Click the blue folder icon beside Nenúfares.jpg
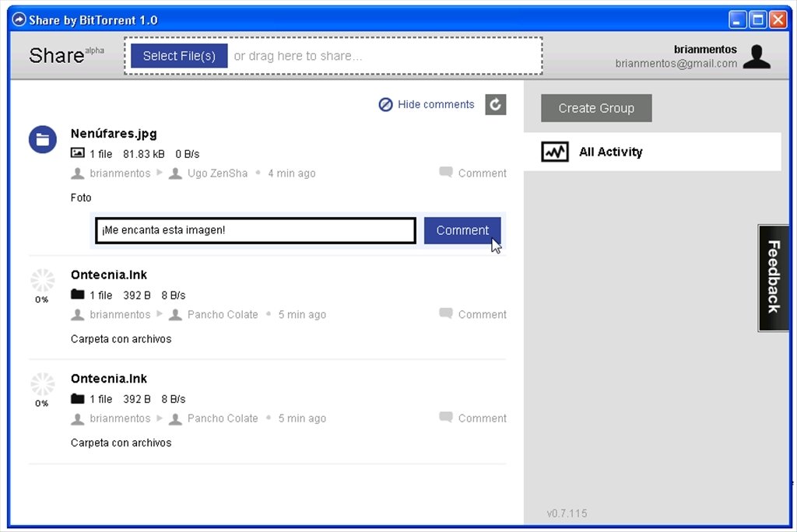The width and height of the screenshot is (797, 532). click(x=43, y=139)
